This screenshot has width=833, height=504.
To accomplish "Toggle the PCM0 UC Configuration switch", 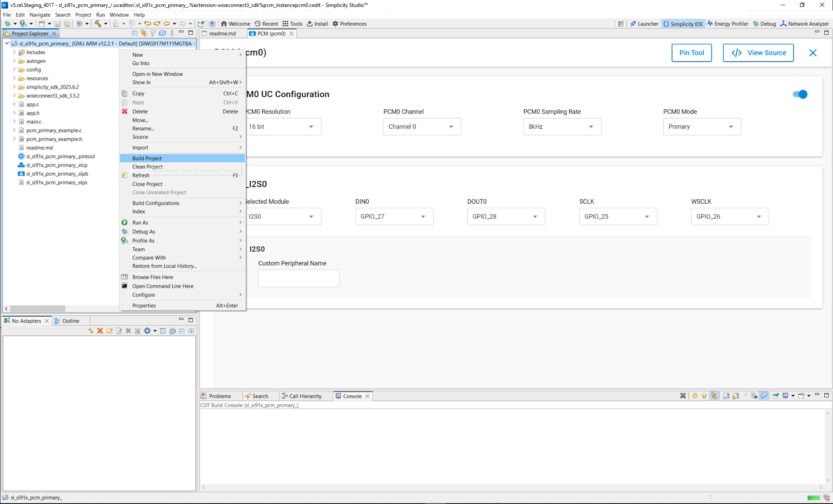I will (x=800, y=94).
